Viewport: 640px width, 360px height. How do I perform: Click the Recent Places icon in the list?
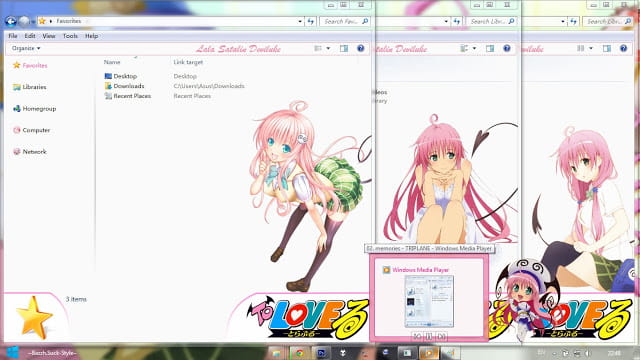[x=108, y=96]
